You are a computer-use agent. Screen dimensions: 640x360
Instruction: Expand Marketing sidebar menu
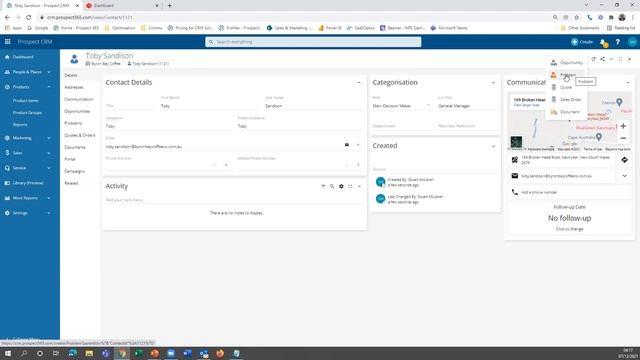(28, 138)
